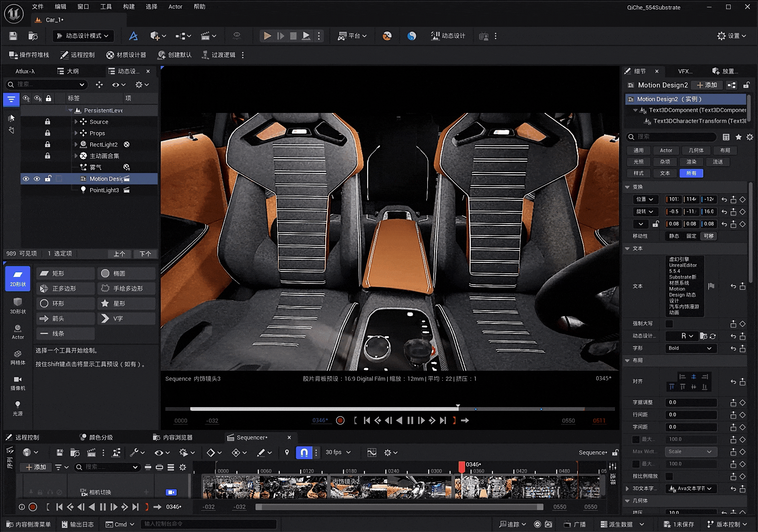Click the Previous (上个) button in outliner
The height and width of the screenshot is (532, 758).
pyautogui.click(x=119, y=254)
